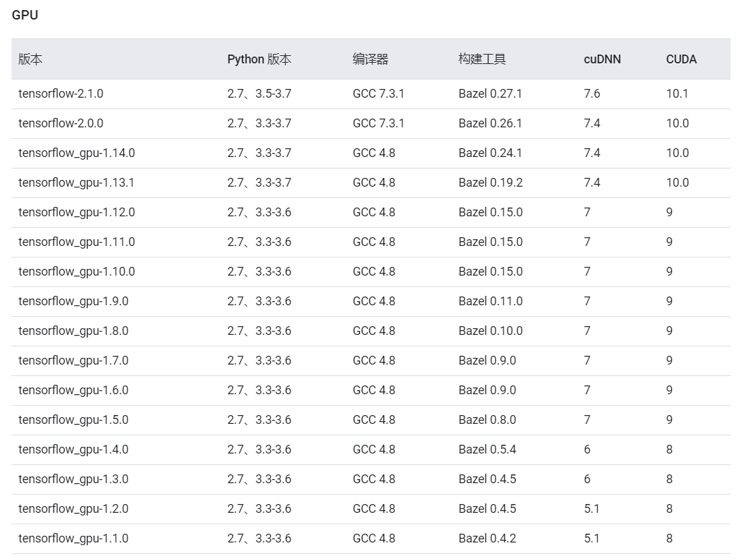
Task: Click the Bazel 0.24.1 cell
Action: click(x=491, y=153)
